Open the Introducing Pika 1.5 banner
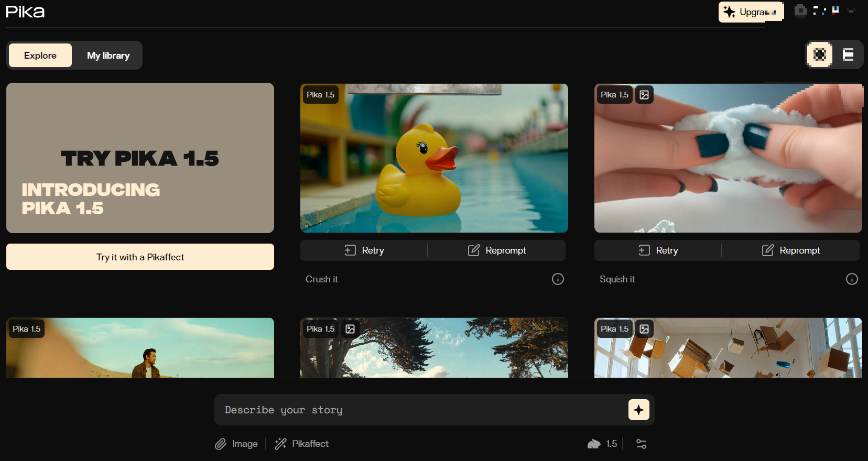 (x=140, y=158)
